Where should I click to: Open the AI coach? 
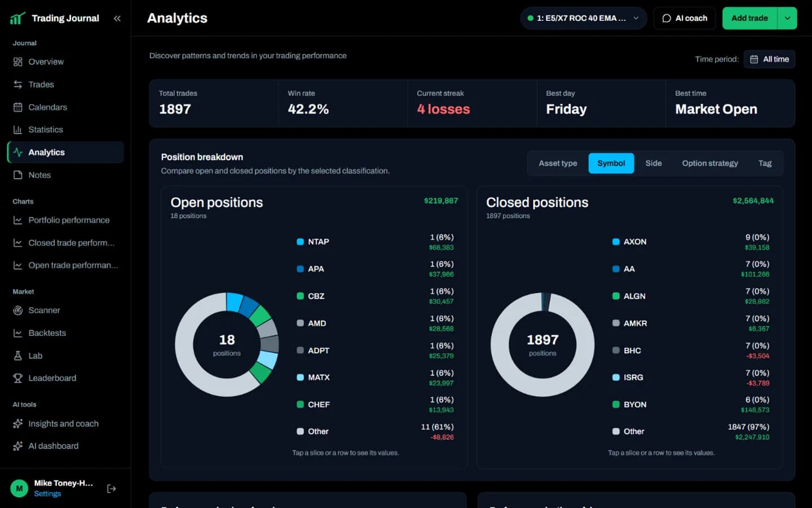pyautogui.click(x=685, y=18)
